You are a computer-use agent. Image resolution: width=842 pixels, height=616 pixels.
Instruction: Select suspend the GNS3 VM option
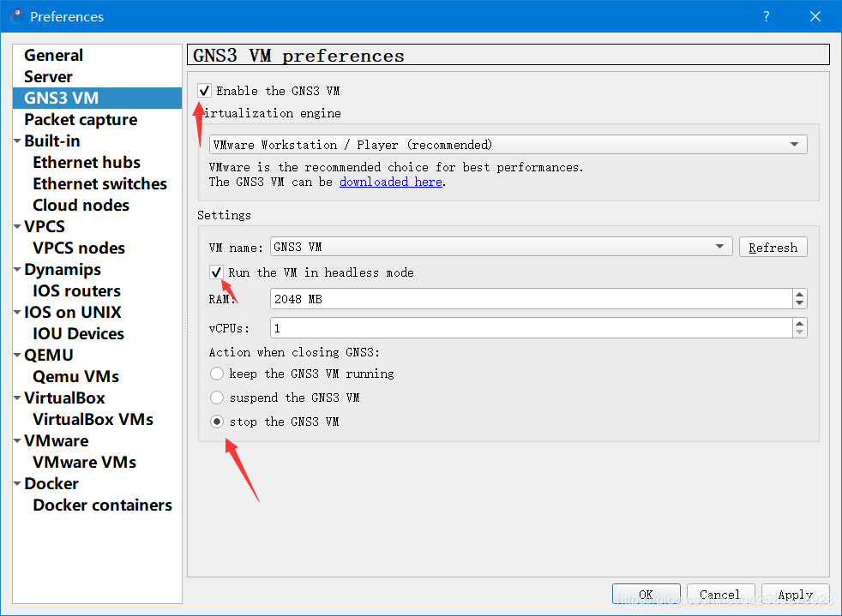(x=217, y=397)
